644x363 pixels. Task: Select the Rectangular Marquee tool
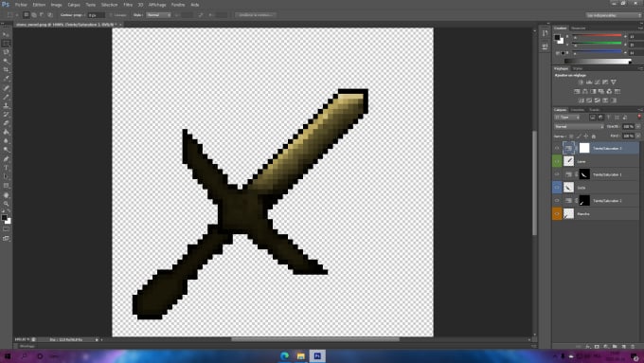(x=7, y=44)
